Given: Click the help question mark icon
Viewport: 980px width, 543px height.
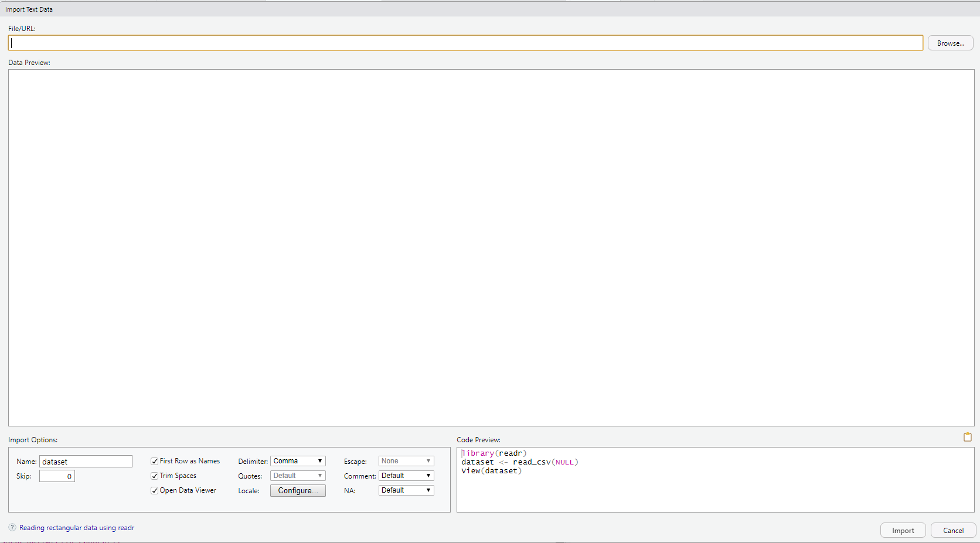Looking at the screenshot, I should [x=12, y=527].
